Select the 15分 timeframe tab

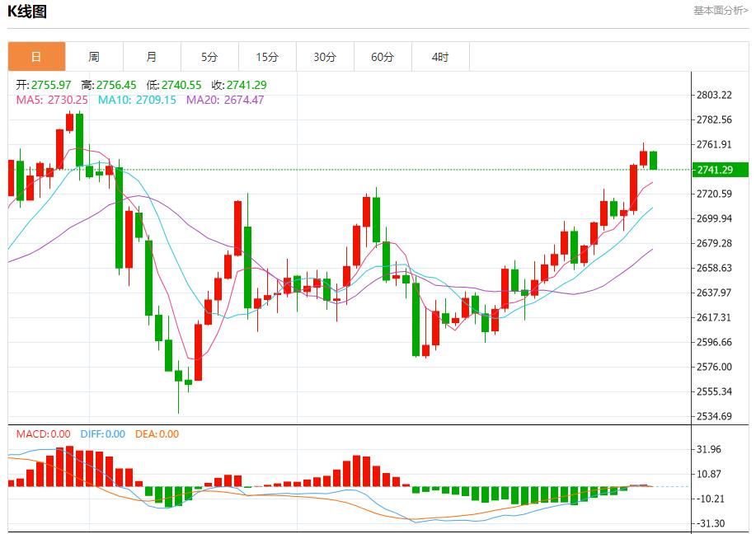pyautogui.click(x=267, y=57)
